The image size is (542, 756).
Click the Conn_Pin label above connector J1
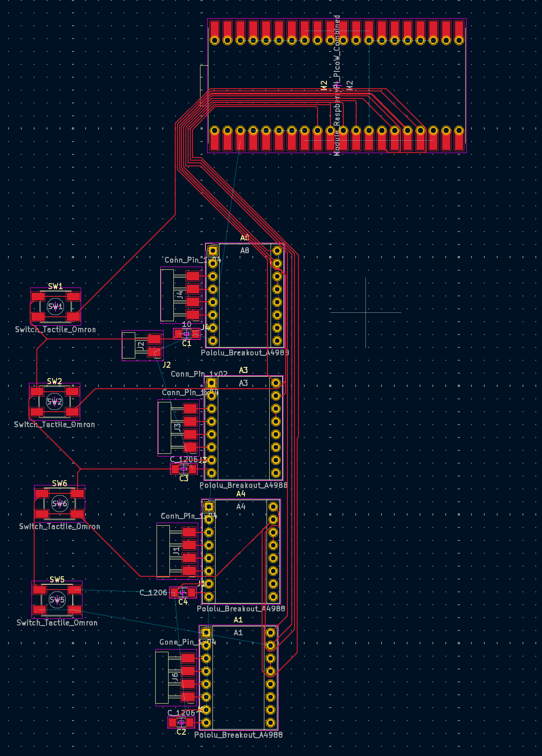click(x=189, y=516)
